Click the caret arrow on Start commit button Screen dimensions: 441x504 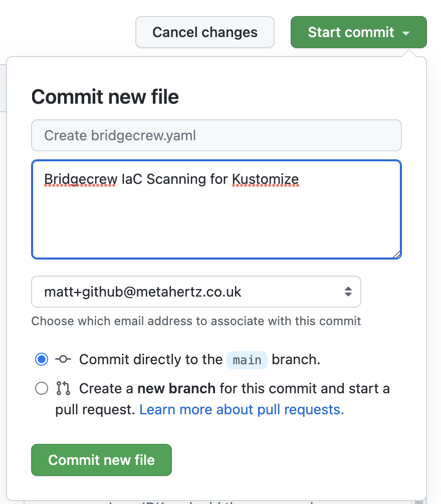click(x=406, y=33)
